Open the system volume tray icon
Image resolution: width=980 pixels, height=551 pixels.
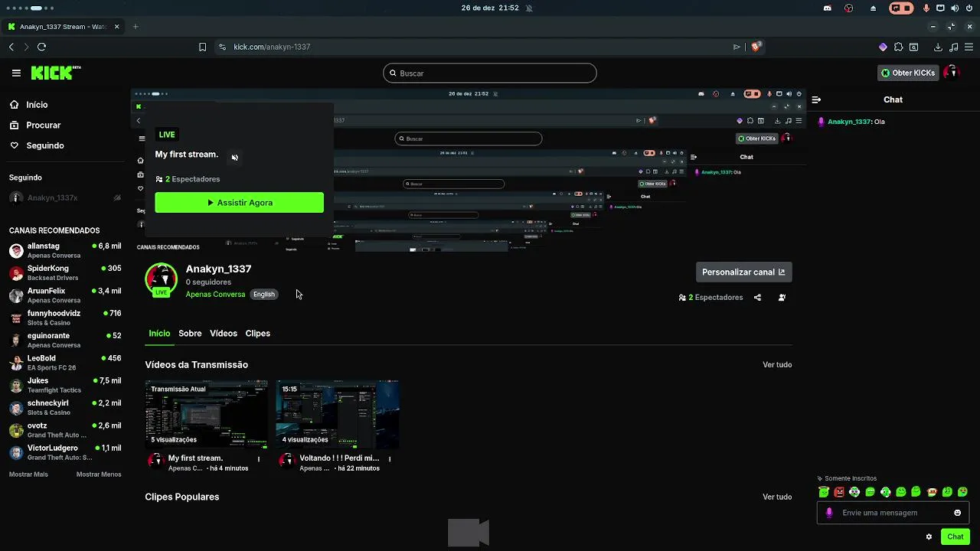(x=954, y=8)
